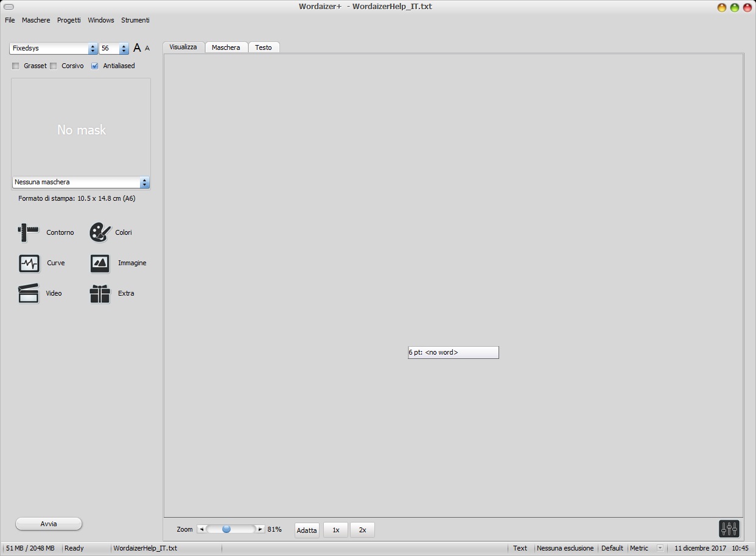Click the Text status bar entry
The width and height of the screenshot is (756, 556).
[x=520, y=548]
